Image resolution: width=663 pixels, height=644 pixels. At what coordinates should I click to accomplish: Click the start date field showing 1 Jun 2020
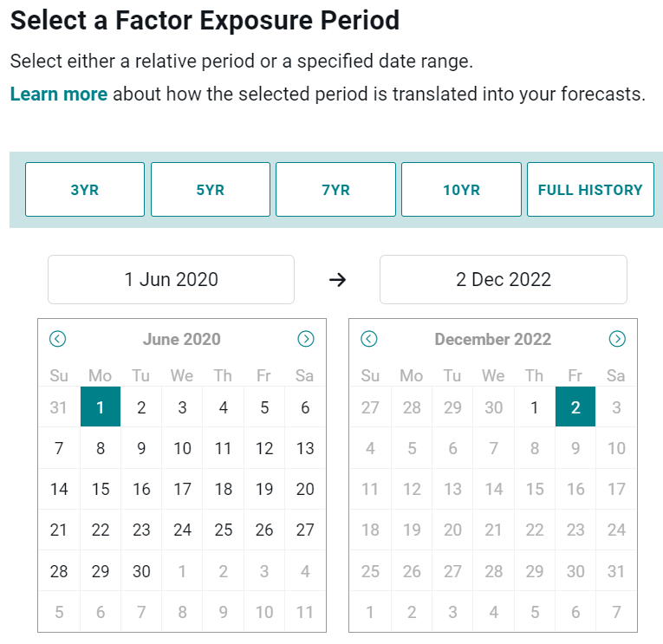[x=171, y=279]
